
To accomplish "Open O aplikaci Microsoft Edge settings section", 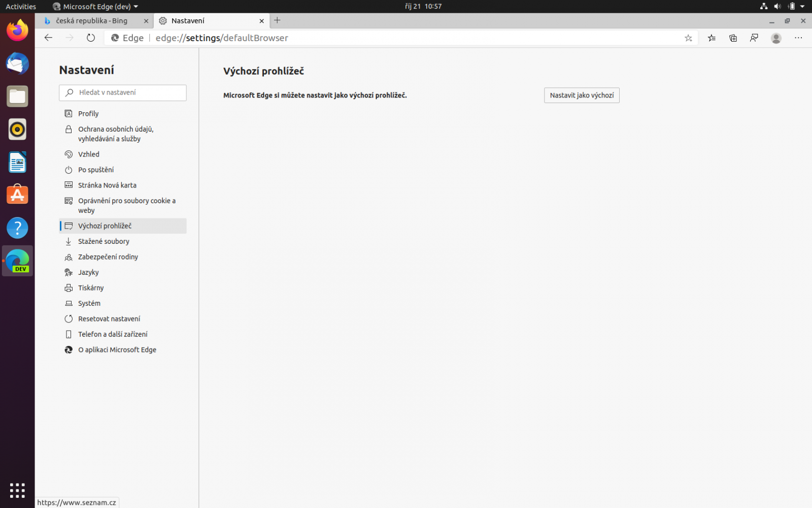I will (x=117, y=350).
